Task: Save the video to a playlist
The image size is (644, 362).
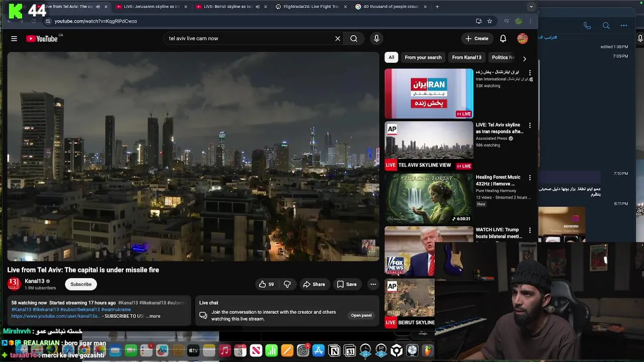Action: click(x=347, y=284)
